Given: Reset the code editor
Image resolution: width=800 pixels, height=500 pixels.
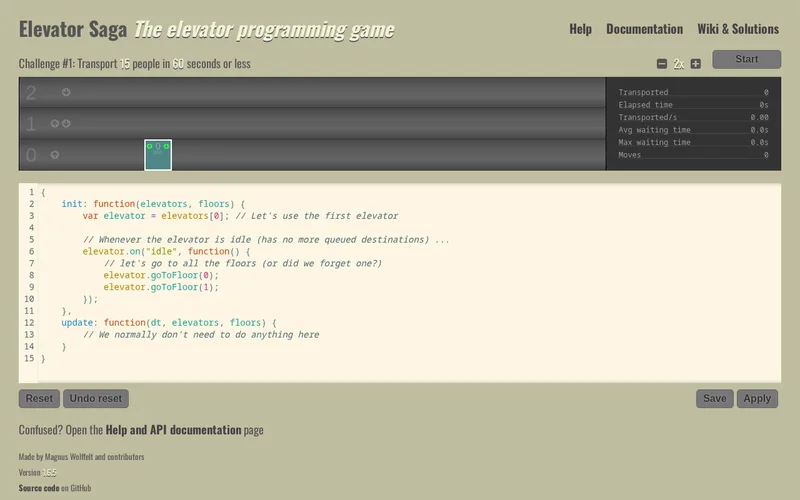Looking at the screenshot, I should (x=39, y=398).
